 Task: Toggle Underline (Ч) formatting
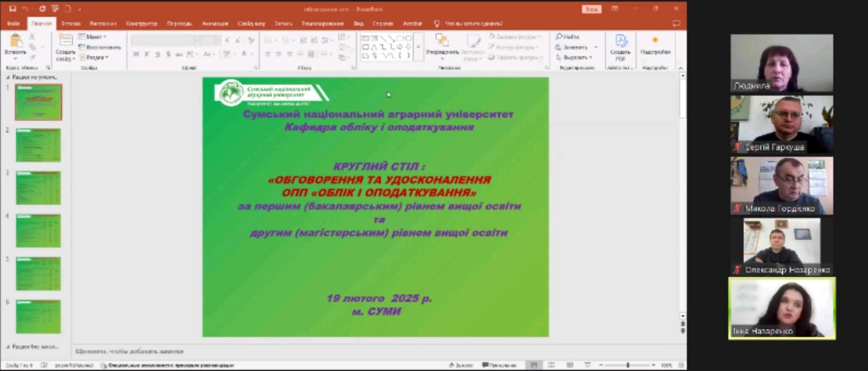pyautogui.click(x=157, y=54)
